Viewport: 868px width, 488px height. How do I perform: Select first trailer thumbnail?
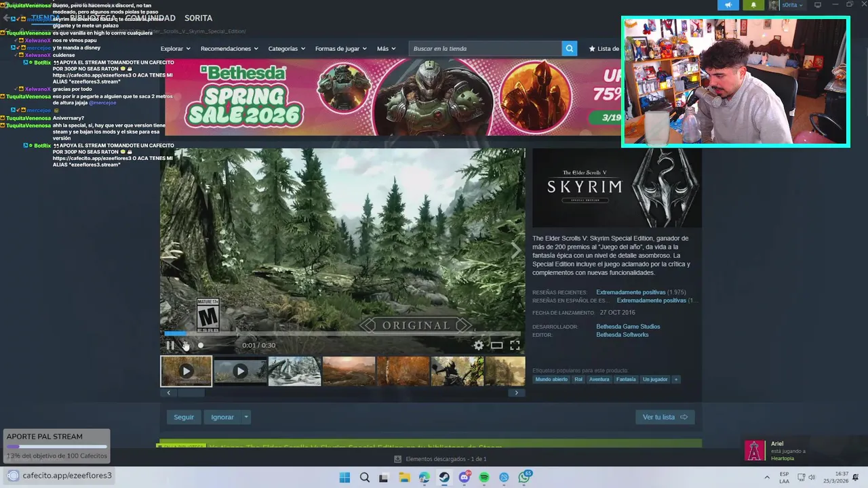tap(186, 371)
